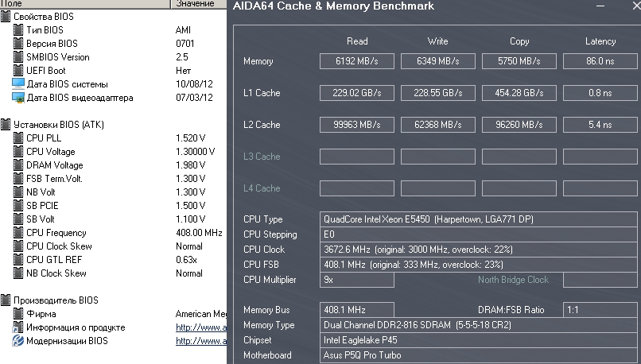Click the L2 Cache latency value 5.4 ns

coord(600,125)
